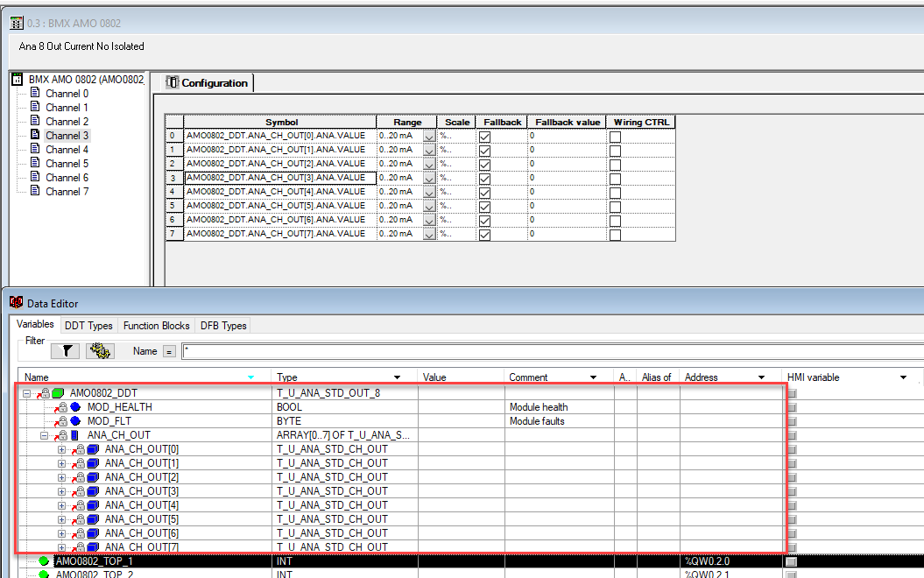
Task: Toggle Fallback checkbox for channel 4
Action: [x=485, y=193]
